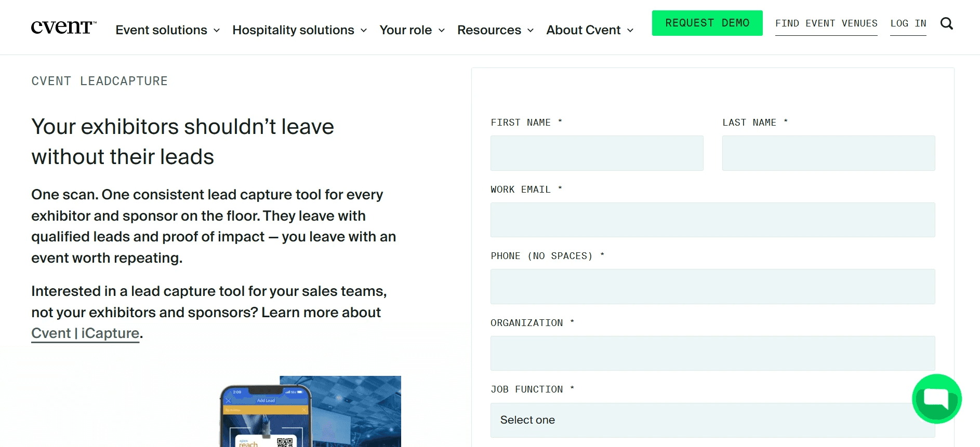Focus the Last Name field
Viewport: 980px width, 447px height.
pyautogui.click(x=829, y=153)
